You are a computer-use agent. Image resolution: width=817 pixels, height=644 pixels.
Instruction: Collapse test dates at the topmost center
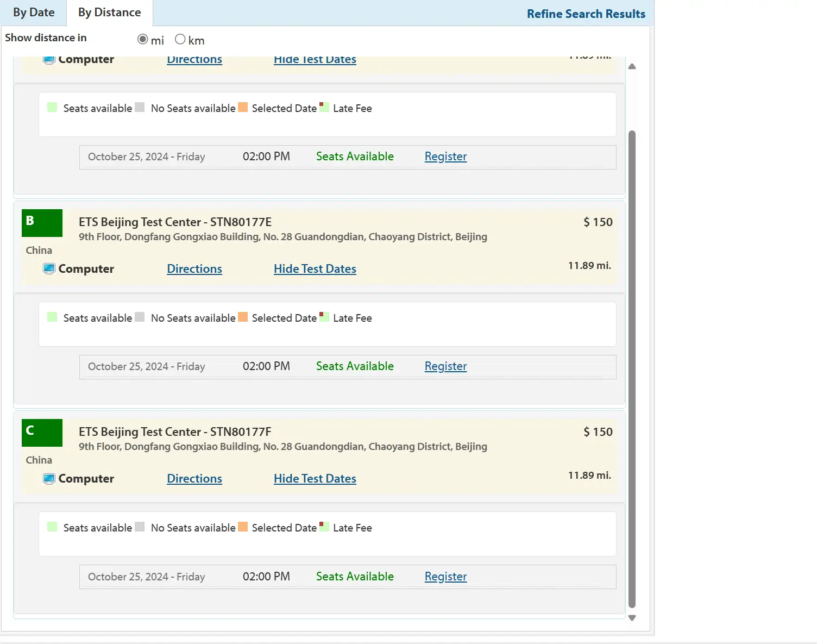point(315,60)
